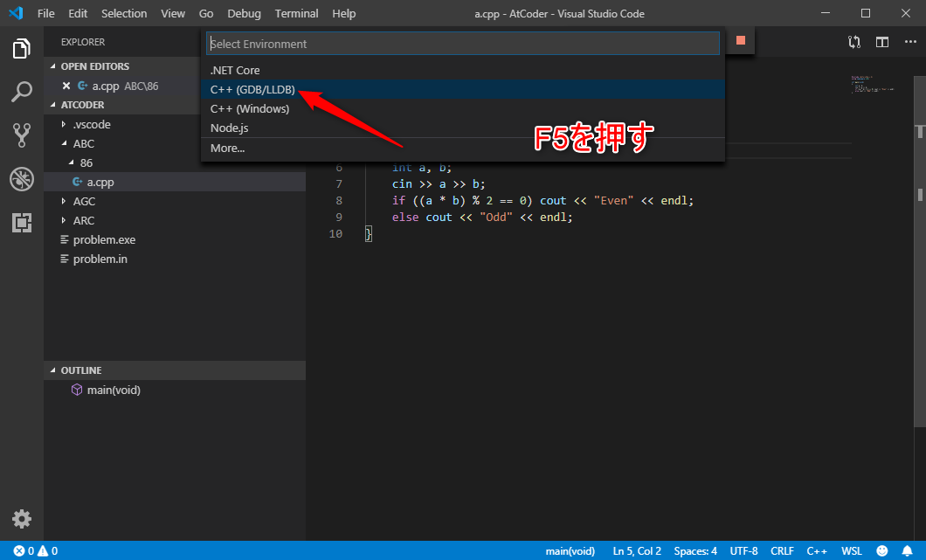The height and width of the screenshot is (560, 926).
Task: Click the "Even" string on line 8
Action: 613,201
